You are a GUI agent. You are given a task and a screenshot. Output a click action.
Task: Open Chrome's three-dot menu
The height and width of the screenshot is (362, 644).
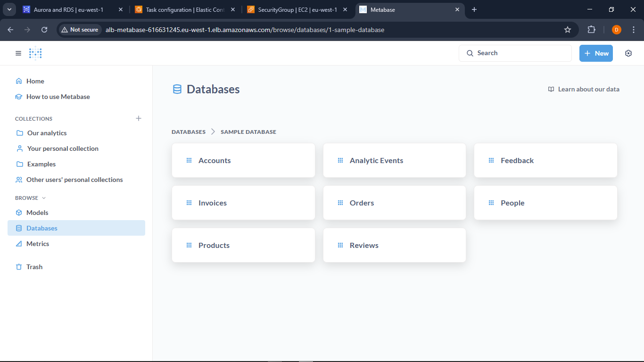(633, 30)
